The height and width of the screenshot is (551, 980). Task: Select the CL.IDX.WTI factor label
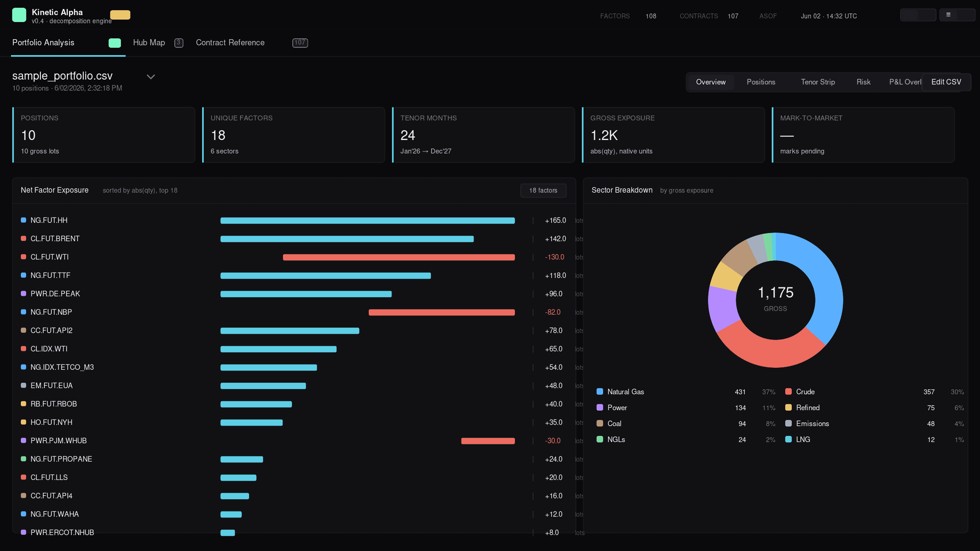coord(49,349)
